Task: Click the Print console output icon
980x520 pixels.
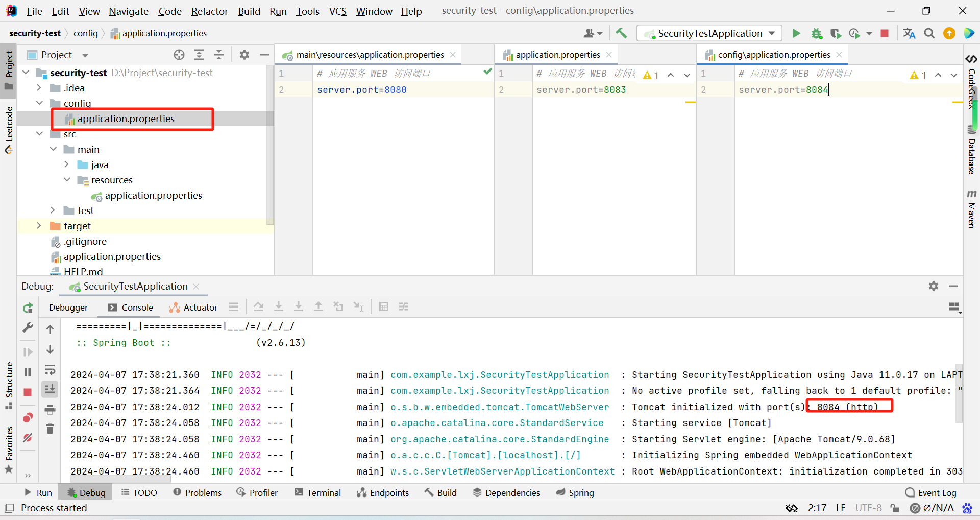Action: click(x=50, y=409)
